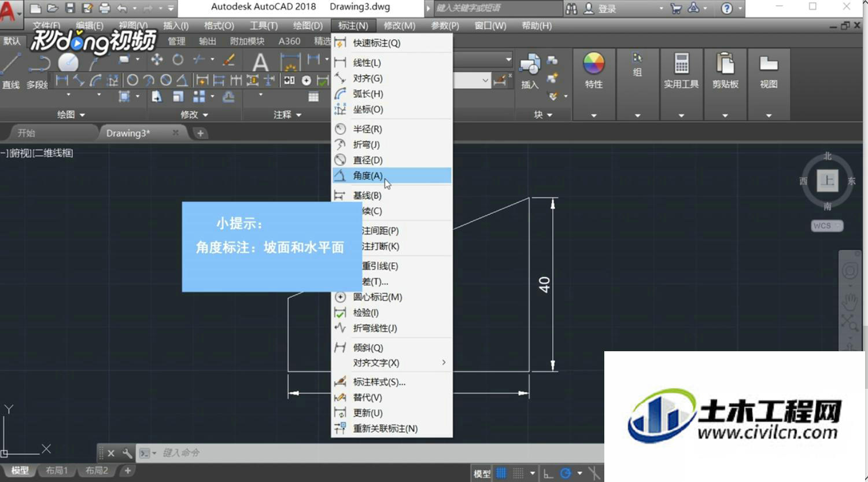
Task: Click the 基线(B) baseline dimension icon
Action: [x=341, y=196]
